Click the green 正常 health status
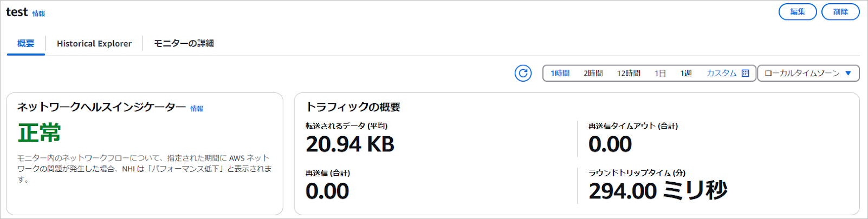This screenshot has height=219, width=868. 39,133
